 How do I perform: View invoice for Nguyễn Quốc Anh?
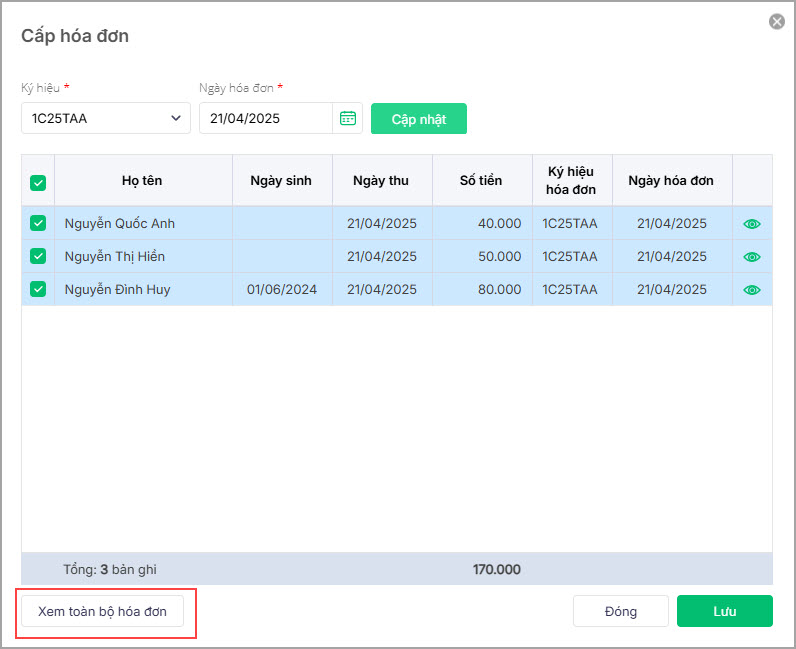pyautogui.click(x=752, y=223)
